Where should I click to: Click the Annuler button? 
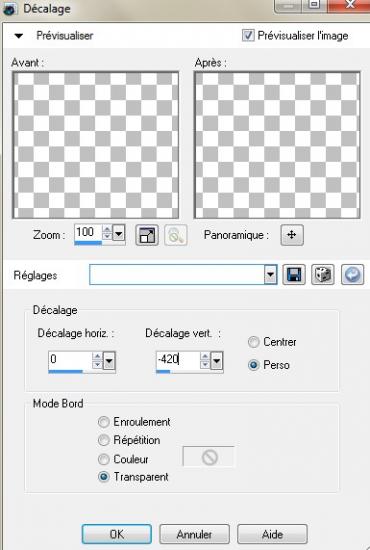tap(194, 534)
